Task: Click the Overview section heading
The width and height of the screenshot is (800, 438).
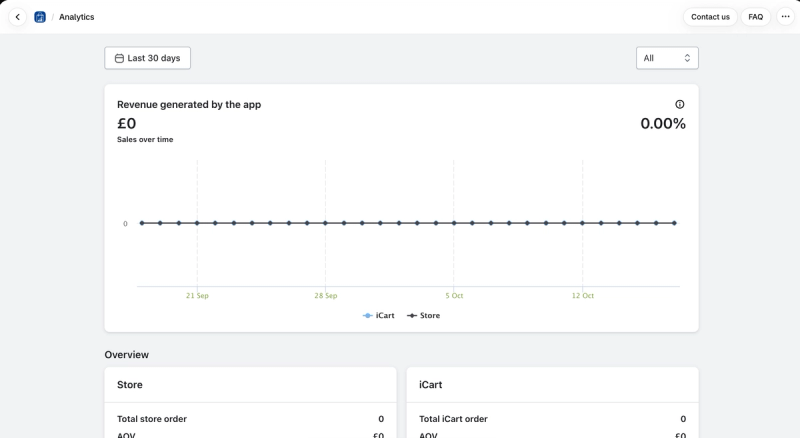Action: (127, 355)
